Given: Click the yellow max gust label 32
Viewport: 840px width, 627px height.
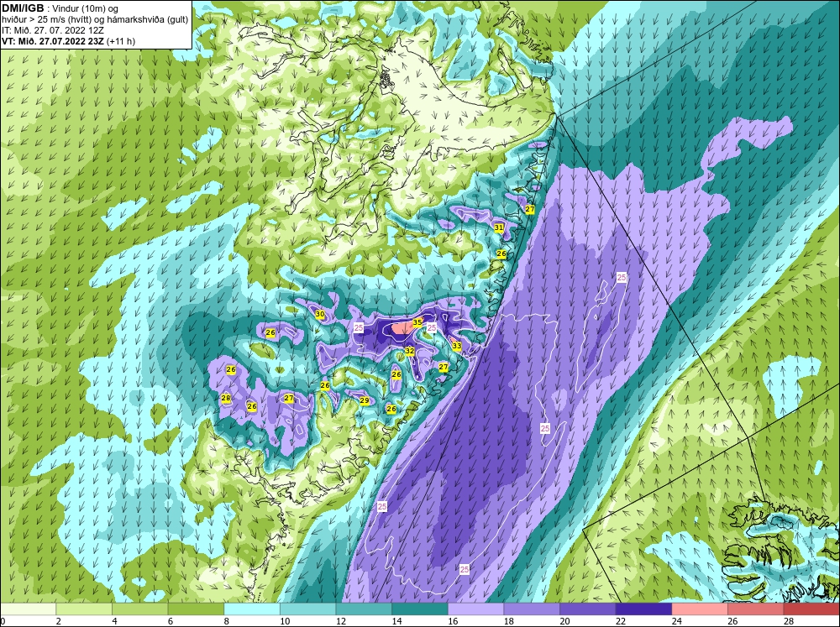Looking at the screenshot, I should 410,351.
